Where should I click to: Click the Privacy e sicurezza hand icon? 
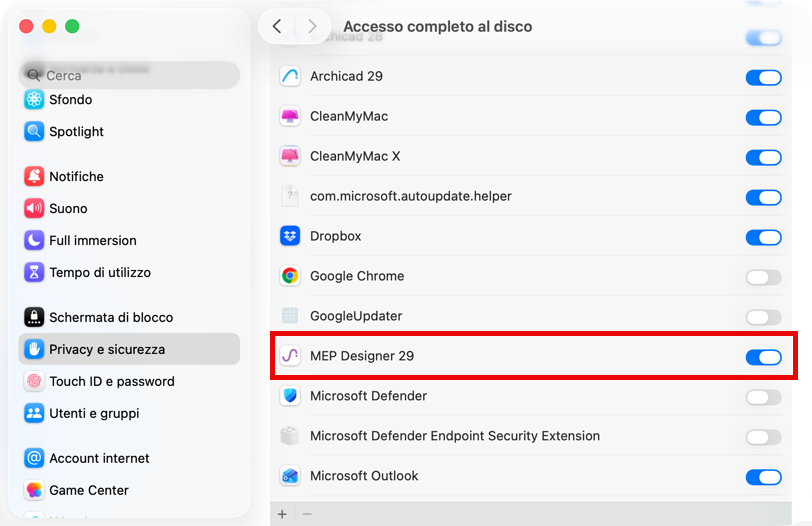34,349
